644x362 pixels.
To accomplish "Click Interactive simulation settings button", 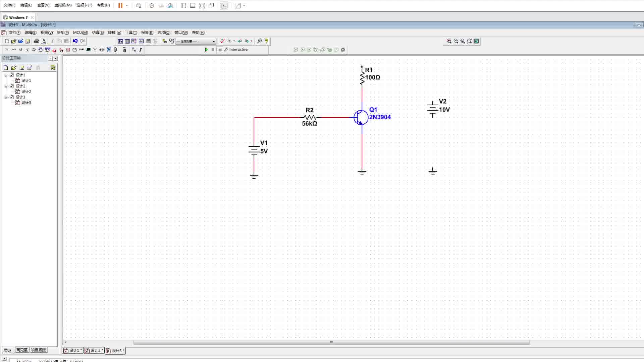I will 236,50.
